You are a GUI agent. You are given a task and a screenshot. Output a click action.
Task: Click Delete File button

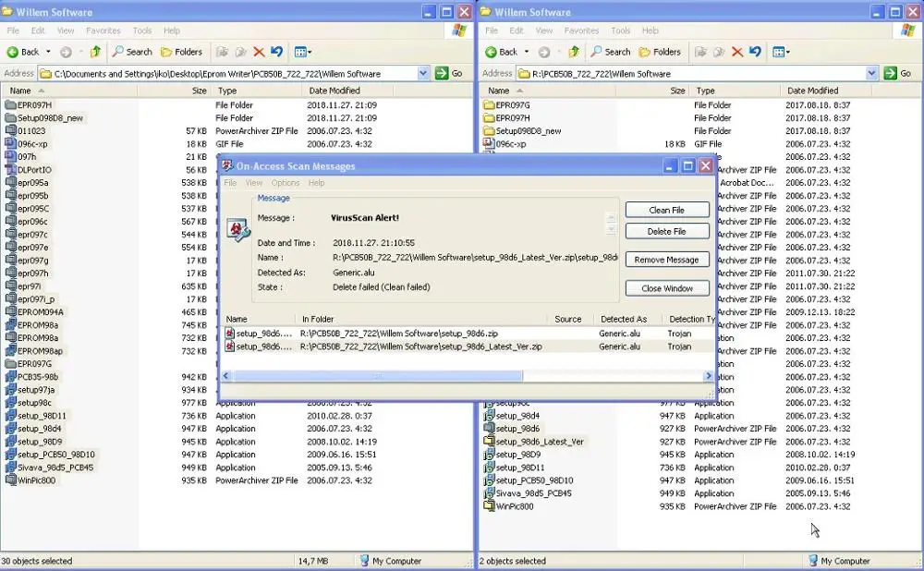pyautogui.click(x=667, y=232)
